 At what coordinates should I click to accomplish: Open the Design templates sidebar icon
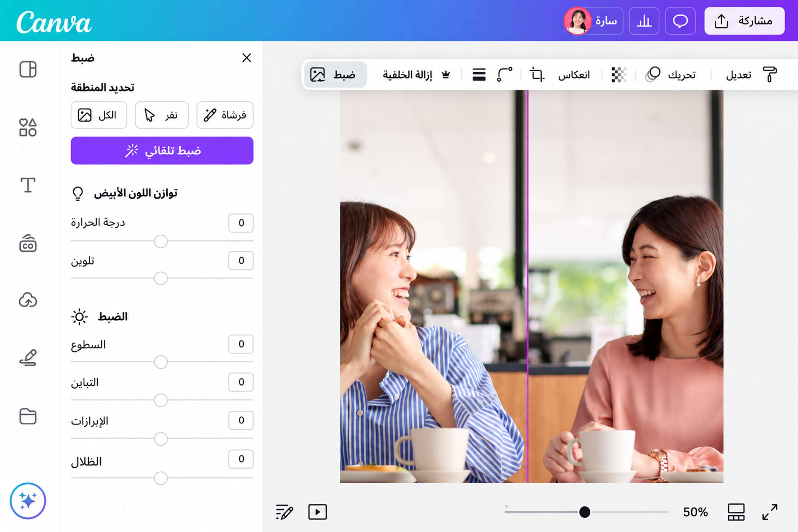tap(28, 69)
